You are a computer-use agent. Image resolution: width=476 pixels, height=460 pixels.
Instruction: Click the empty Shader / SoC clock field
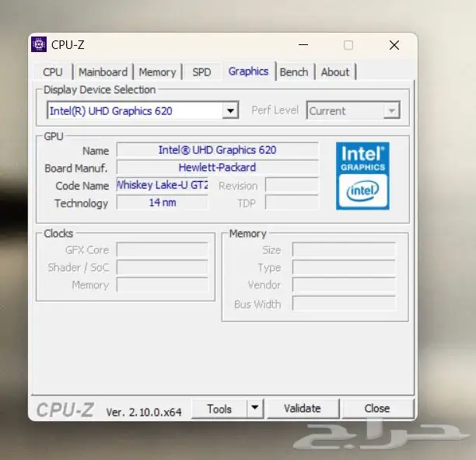coord(163,267)
